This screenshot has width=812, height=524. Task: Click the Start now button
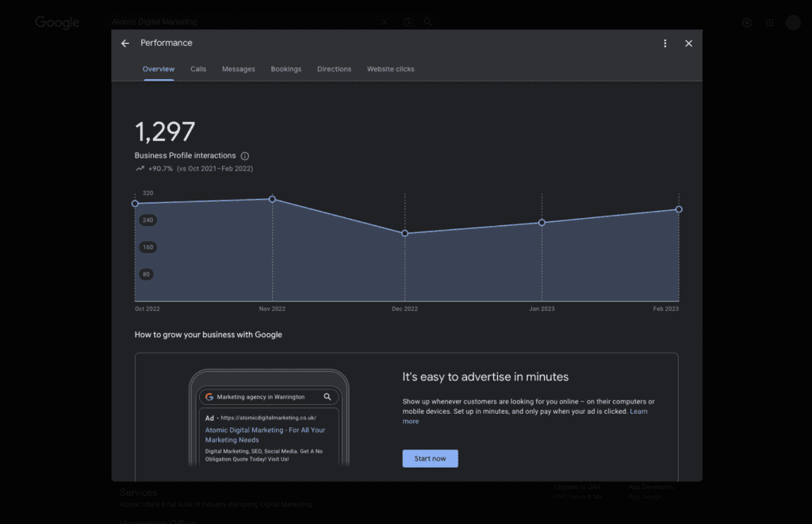point(430,458)
